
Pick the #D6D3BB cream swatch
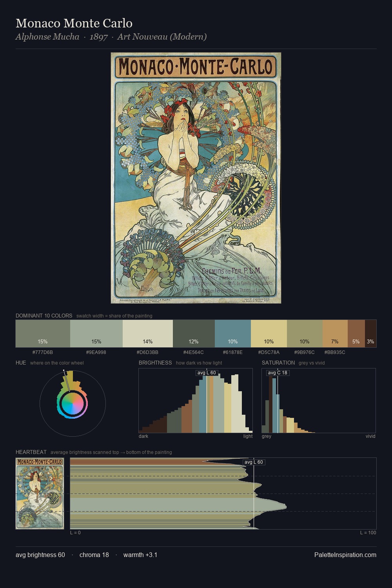point(148,334)
